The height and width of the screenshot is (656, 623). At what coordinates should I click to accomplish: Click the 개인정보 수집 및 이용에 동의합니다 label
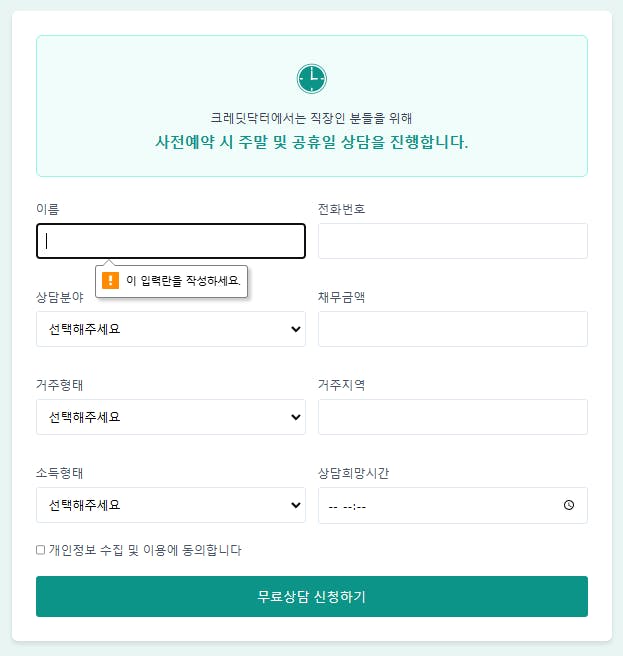145,550
